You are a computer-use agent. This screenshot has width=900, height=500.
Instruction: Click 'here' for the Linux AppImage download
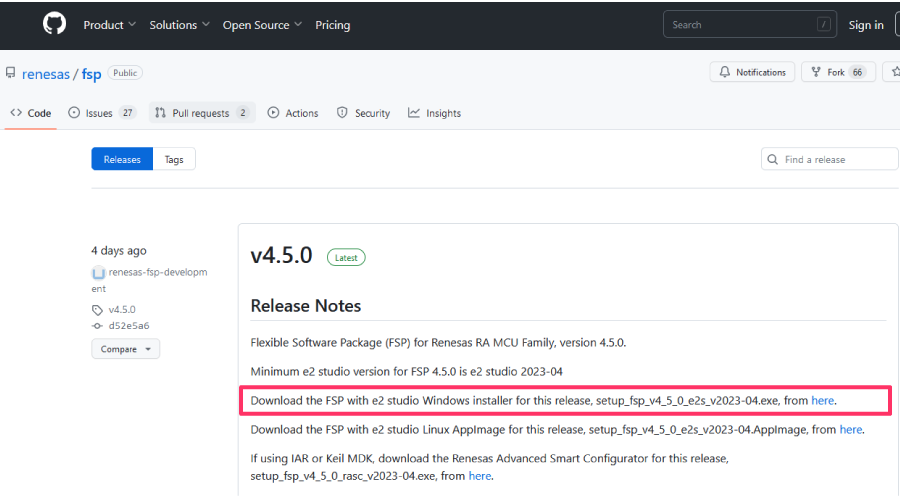(x=851, y=429)
